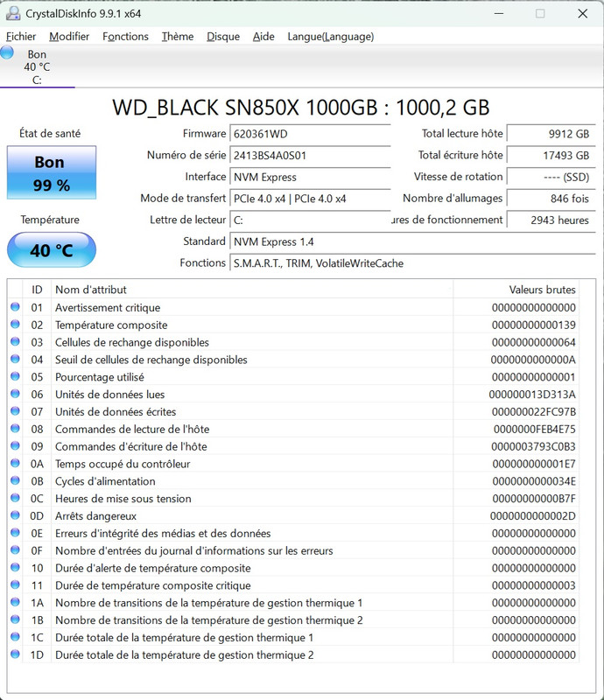
Task: Click the WD_BLACK SN850X 1000GB disk title
Action: (301, 108)
